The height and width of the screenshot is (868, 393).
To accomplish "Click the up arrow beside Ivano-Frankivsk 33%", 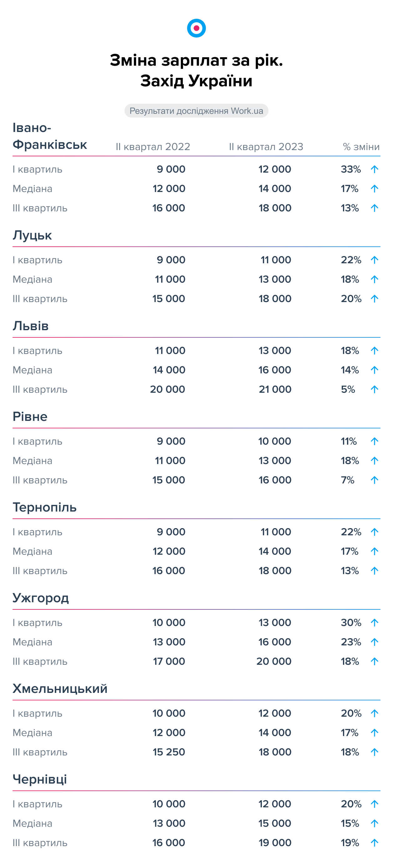I will tap(374, 169).
